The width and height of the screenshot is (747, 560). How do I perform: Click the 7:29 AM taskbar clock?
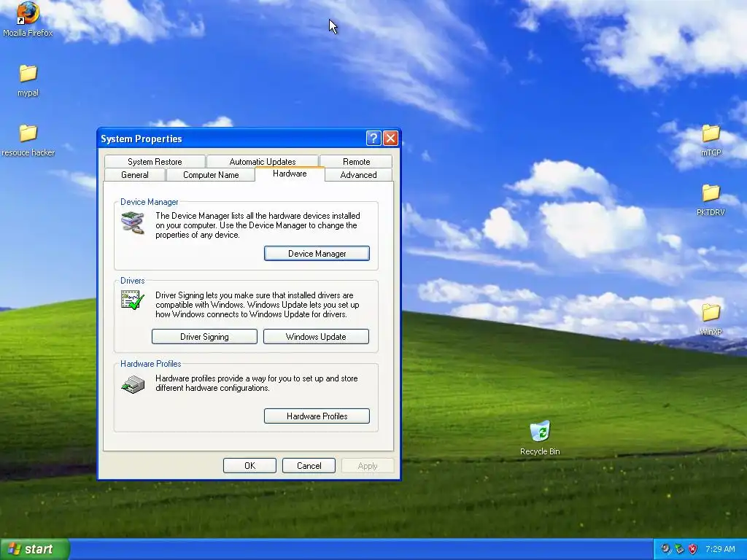click(x=720, y=549)
